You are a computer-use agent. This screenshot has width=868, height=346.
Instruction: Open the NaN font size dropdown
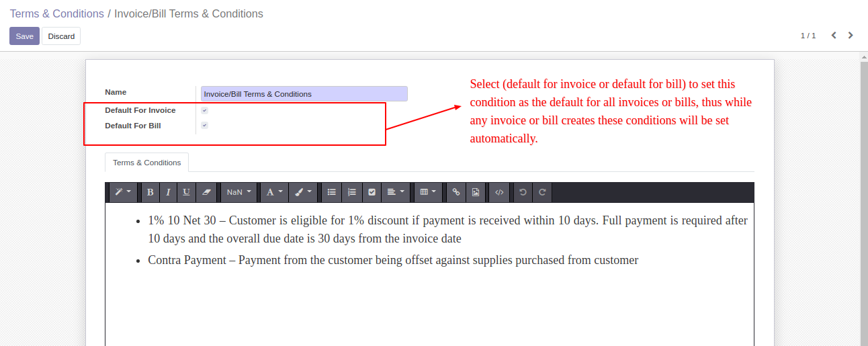coord(239,192)
